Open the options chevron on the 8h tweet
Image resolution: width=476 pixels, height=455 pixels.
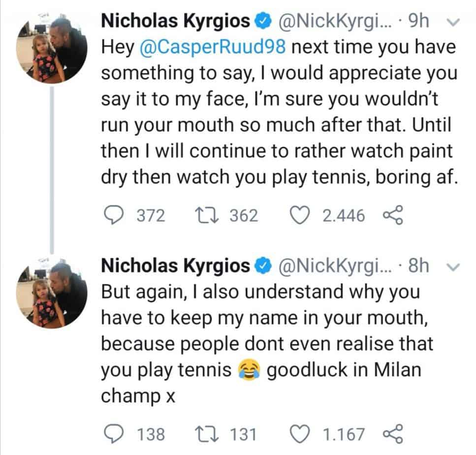[453, 267]
